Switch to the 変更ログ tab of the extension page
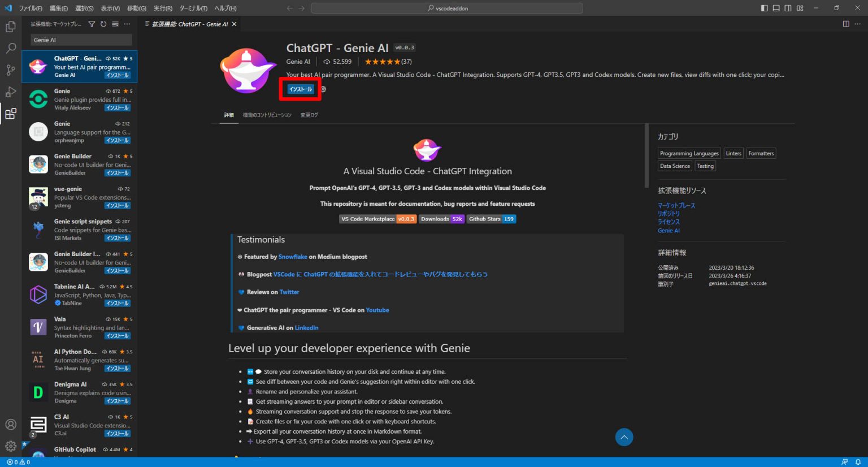The image size is (868, 467). tap(309, 114)
